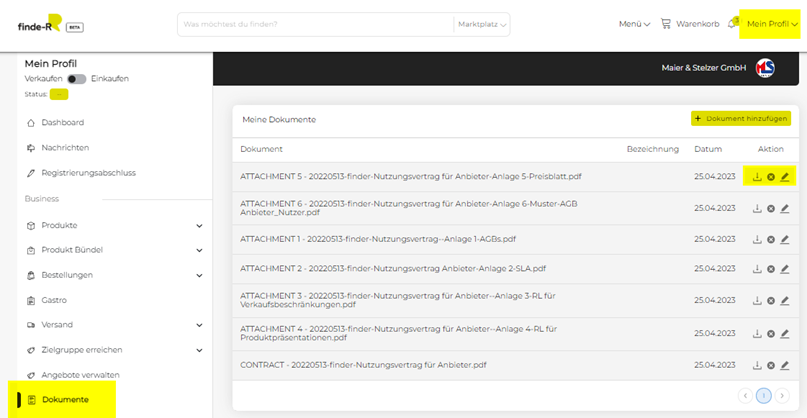The height and width of the screenshot is (418, 807).
Task: Click the Datum column header
Action: pos(708,149)
